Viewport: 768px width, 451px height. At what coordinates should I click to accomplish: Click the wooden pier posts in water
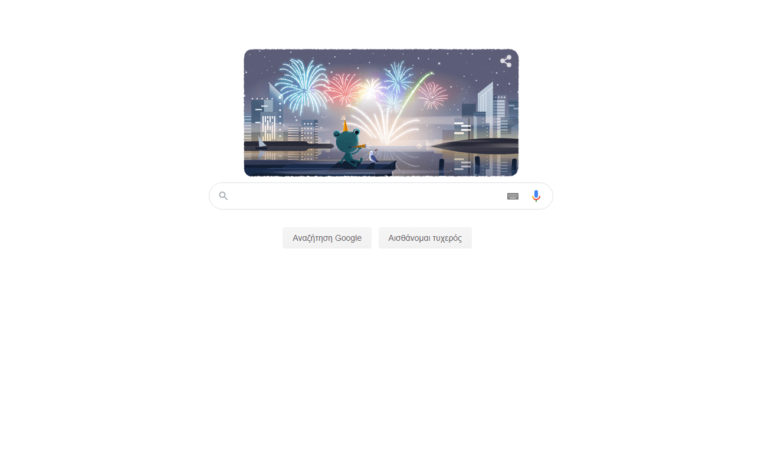tap(478, 165)
